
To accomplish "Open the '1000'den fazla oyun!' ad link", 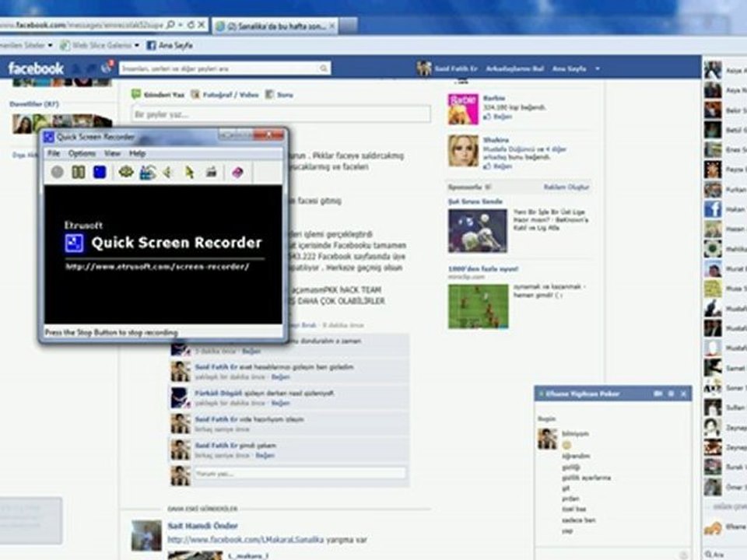I will (482, 269).
